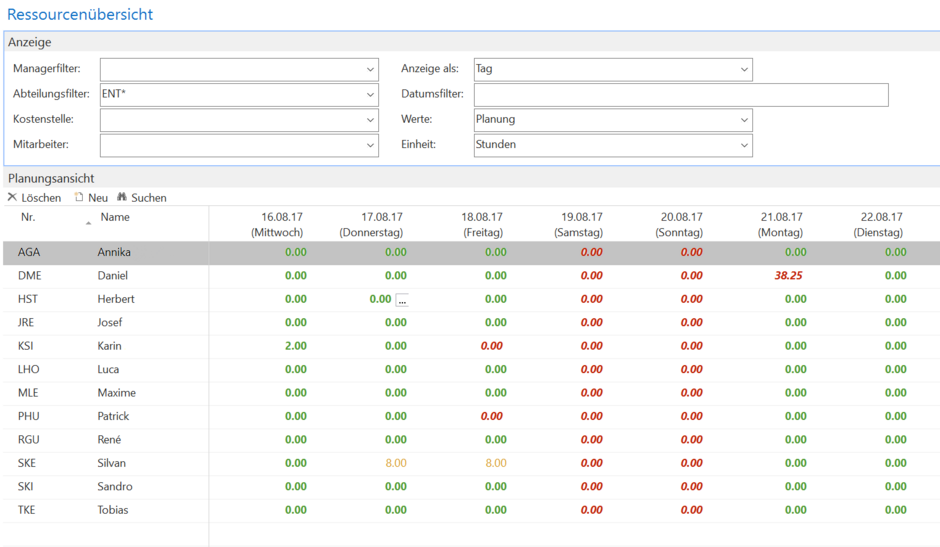The width and height of the screenshot is (940, 547).
Task: Click the 22.08.17 (Dienstag) column header
Action: click(879, 224)
